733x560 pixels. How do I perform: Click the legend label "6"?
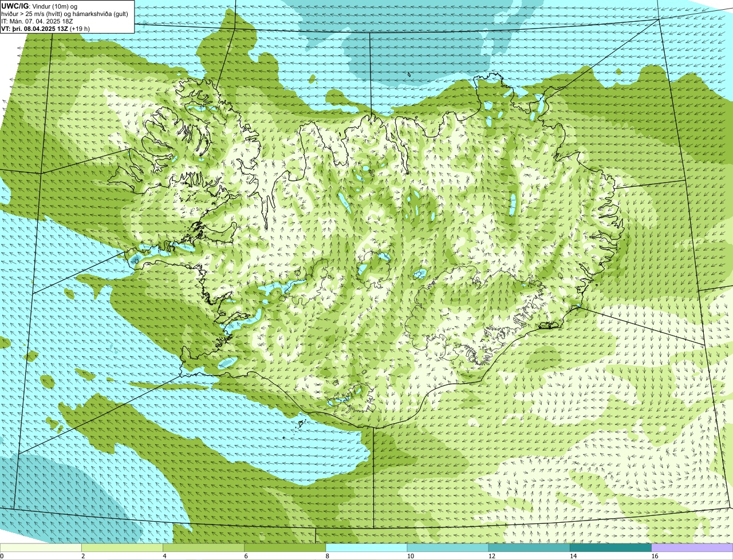point(246,556)
